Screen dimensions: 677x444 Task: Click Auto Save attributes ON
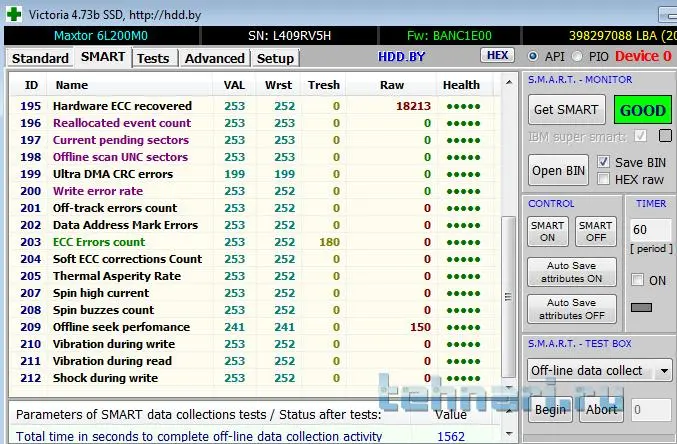[572, 272]
